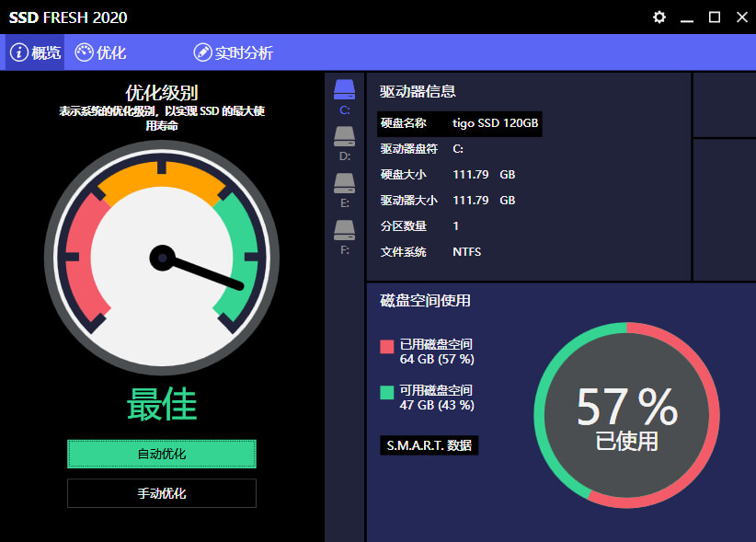Click the info icon beside 概览

coord(20,52)
